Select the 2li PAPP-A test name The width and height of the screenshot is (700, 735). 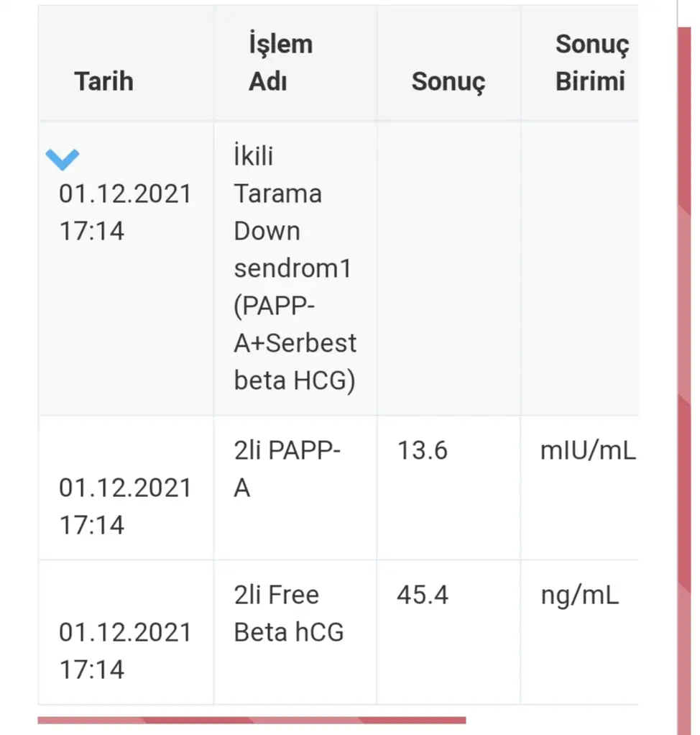tap(287, 470)
